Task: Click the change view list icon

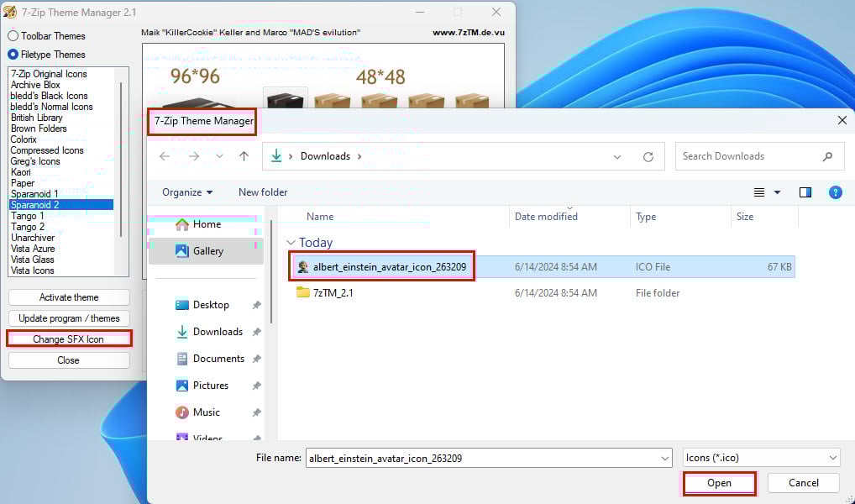Action: (758, 192)
